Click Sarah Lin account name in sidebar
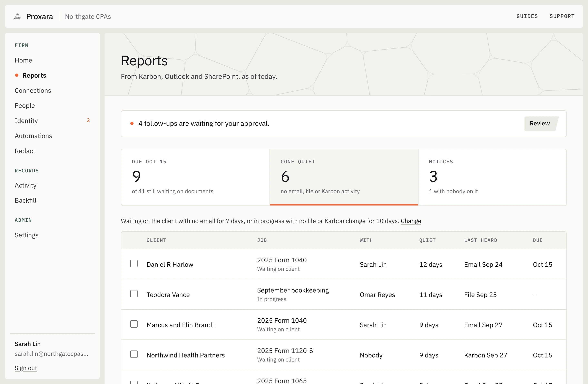Screen dimensions: 588x384 click(27, 344)
